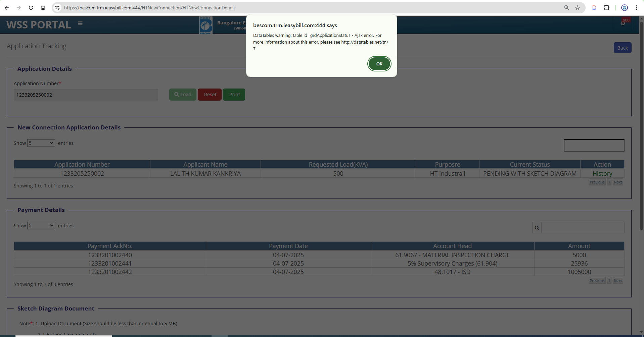Open the browser three-dot menu
This screenshot has height=337, width=644.
(637, 8)
